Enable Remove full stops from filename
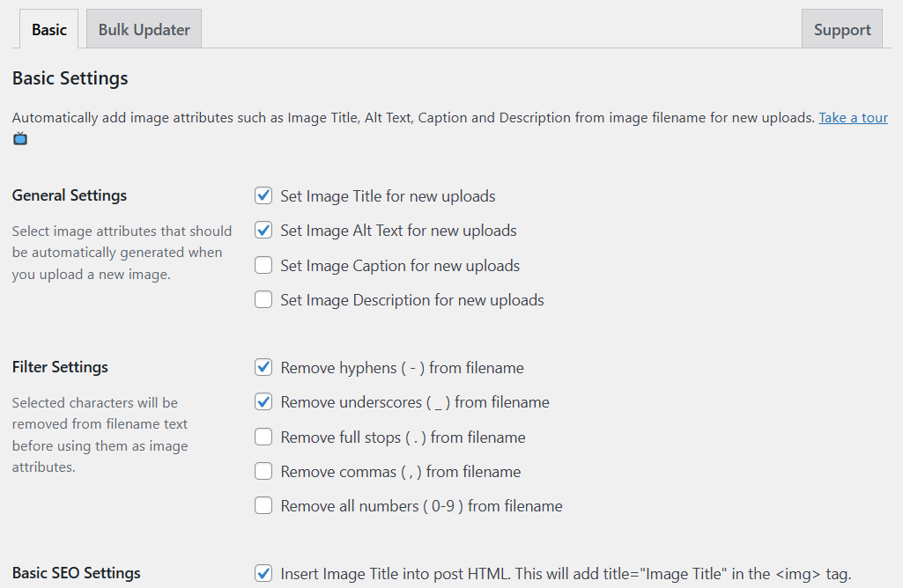Image resolution: width=903 pixels, height=588 pixels. pyautogui.click(x=263, y=437)
